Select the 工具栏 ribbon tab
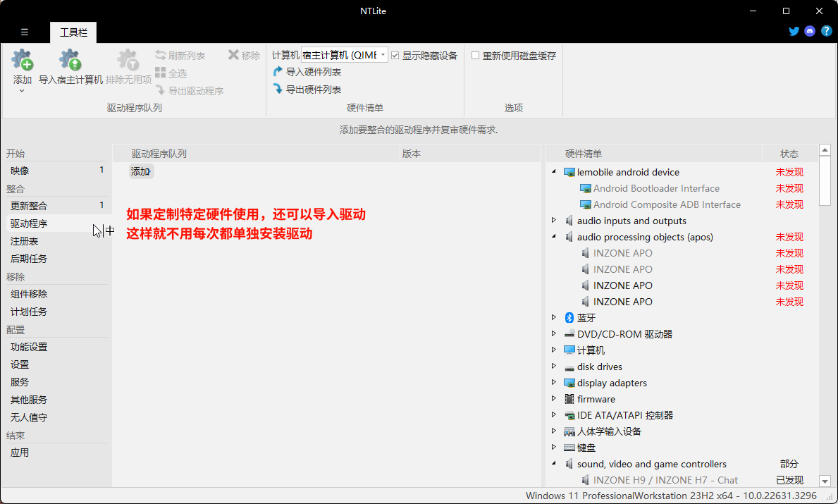Screen dimensions: 838x504 (73, 32)
